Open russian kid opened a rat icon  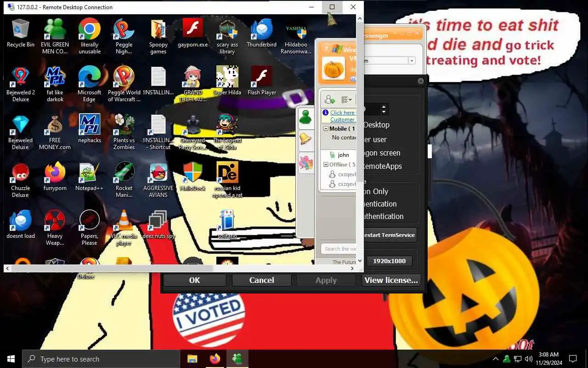pyautogui.click(x=227, y=180)
